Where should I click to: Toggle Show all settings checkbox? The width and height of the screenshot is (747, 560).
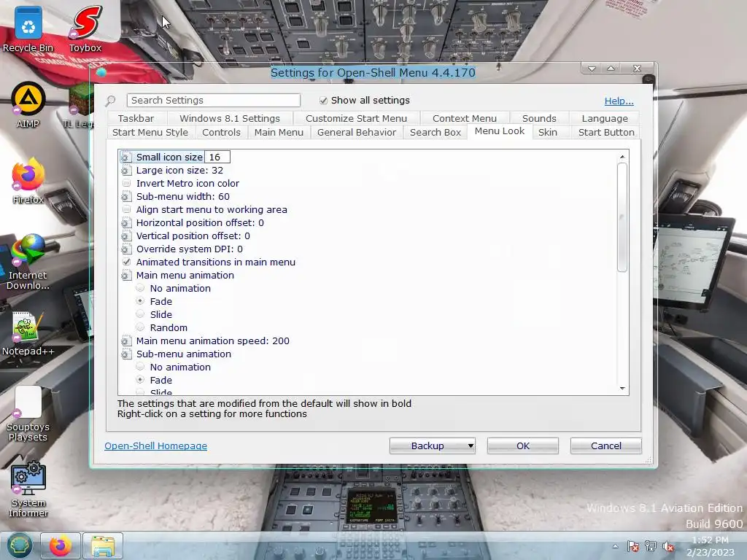click(323, 101)
